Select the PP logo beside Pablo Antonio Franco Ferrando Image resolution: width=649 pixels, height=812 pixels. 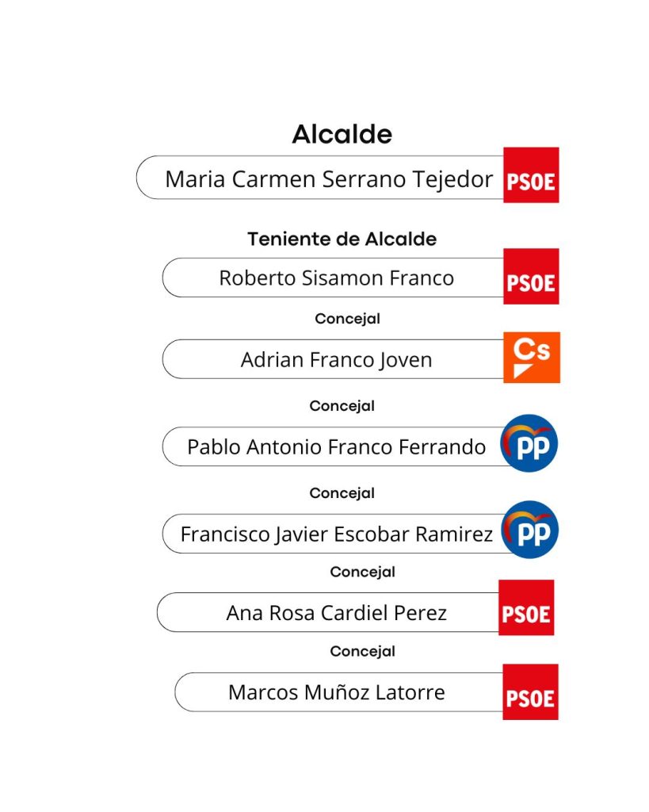[529, 444]
